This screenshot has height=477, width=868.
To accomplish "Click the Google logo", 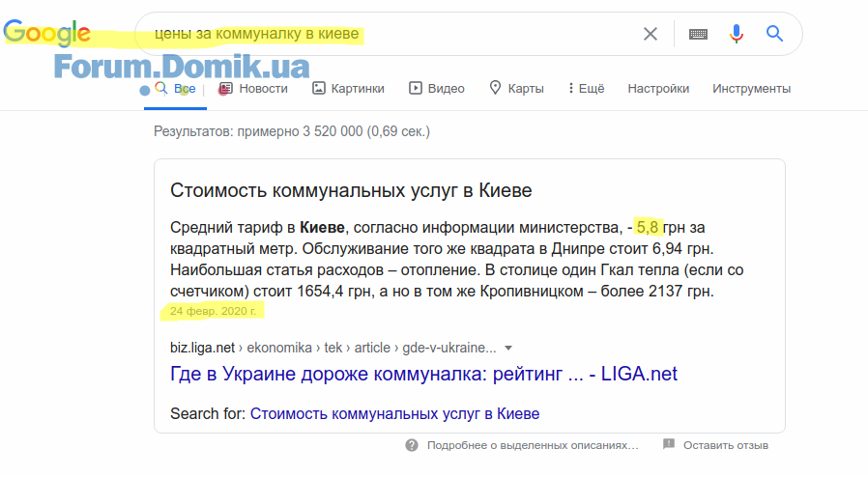I will (46, 34).
